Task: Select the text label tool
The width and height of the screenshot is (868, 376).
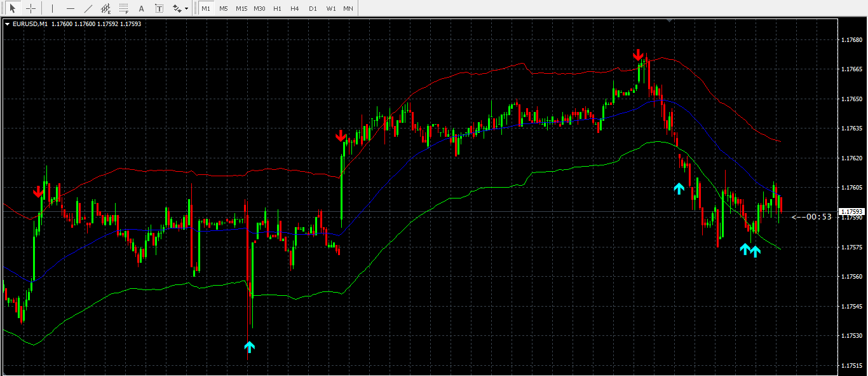Action: click(159, 9)
